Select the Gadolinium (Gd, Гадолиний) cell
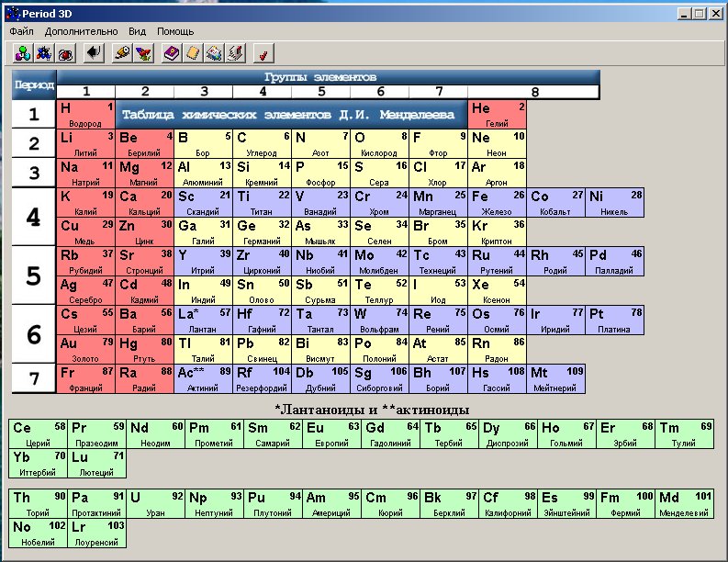 [390, 433]
